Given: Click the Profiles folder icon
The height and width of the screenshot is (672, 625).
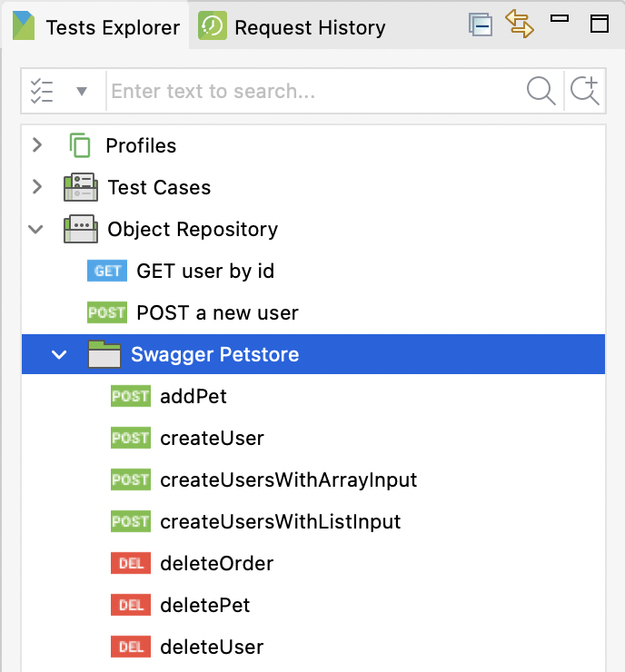Looking at the screenshot, I should pos(80,145).
